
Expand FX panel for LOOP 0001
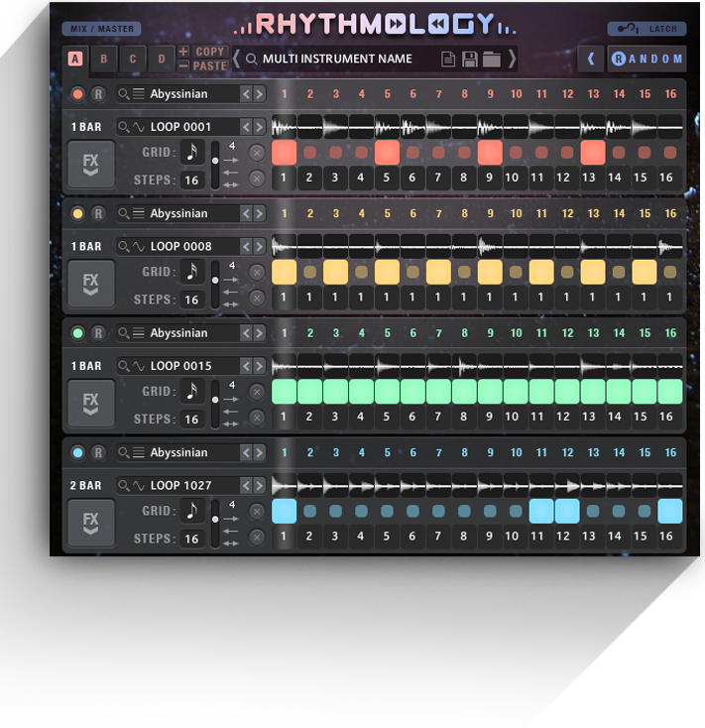point(90,161)
